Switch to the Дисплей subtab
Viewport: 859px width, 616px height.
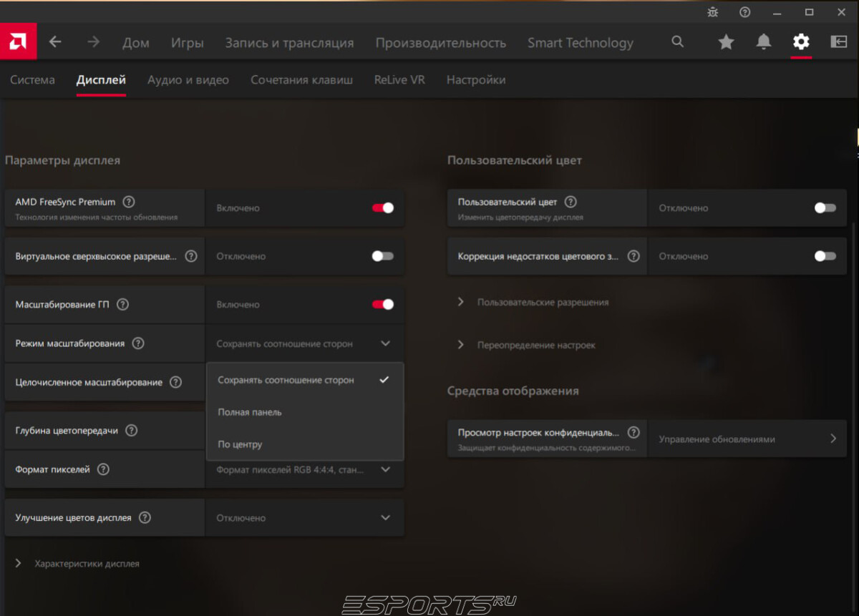101,80
